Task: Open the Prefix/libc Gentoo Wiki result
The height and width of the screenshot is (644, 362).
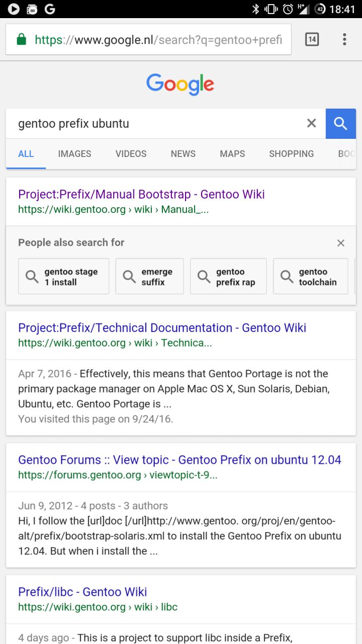Action: coord(82,592)
